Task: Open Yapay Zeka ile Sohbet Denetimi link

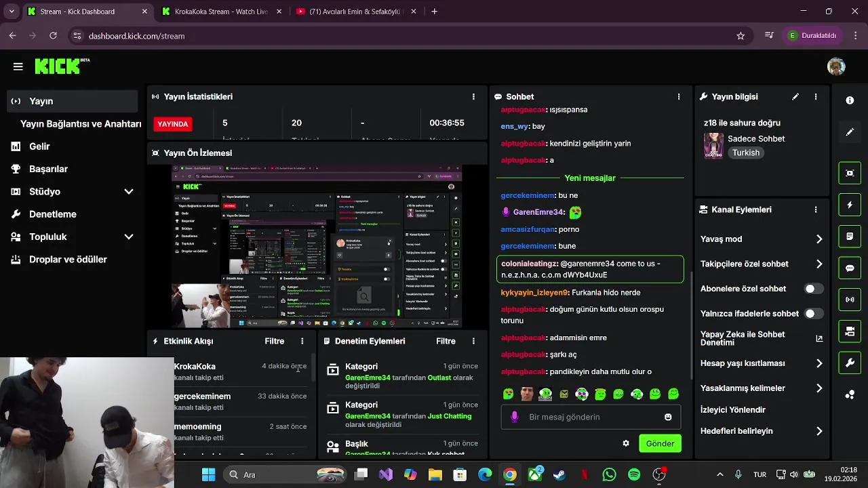Action: 761,339
